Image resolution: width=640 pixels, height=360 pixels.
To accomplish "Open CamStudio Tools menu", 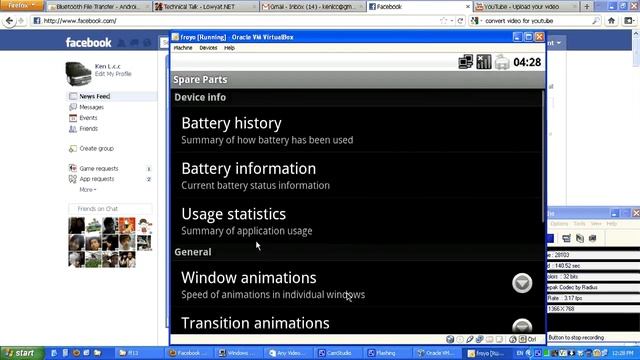I will point(580,224).
